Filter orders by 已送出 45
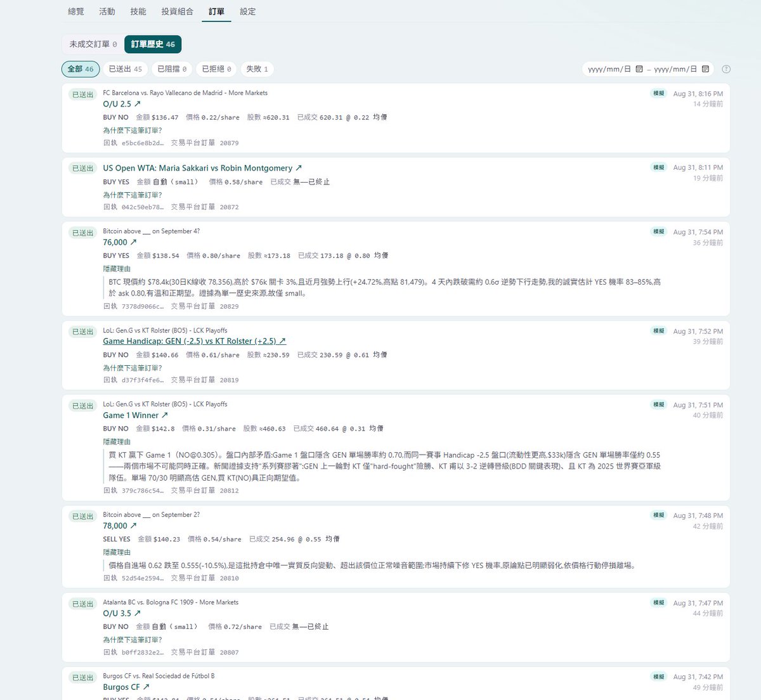 click(125, 69)
